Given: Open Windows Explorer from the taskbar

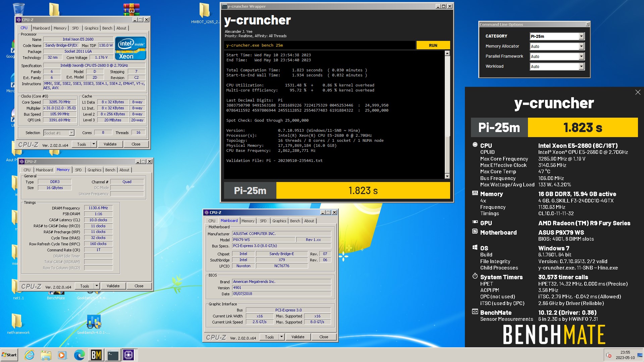Looking at the screenshot, I should pyautogui.click(x=46, y=355).
